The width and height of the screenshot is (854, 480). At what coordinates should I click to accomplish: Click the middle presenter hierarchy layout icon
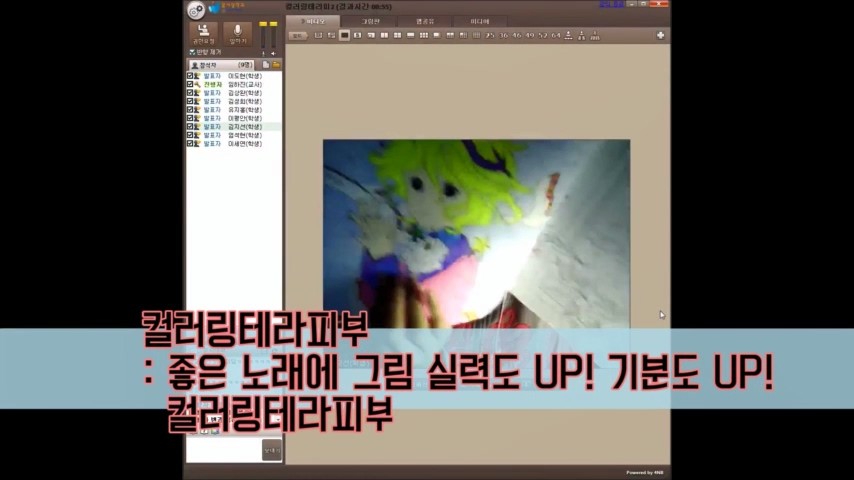pyautogui.click(x=582, y=35)
